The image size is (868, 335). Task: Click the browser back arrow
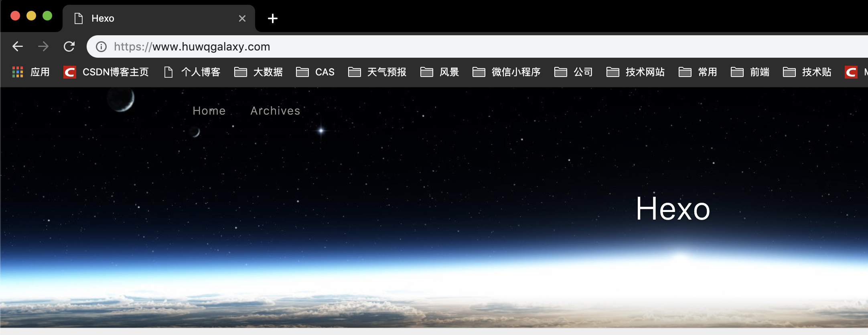coord(18,46)
